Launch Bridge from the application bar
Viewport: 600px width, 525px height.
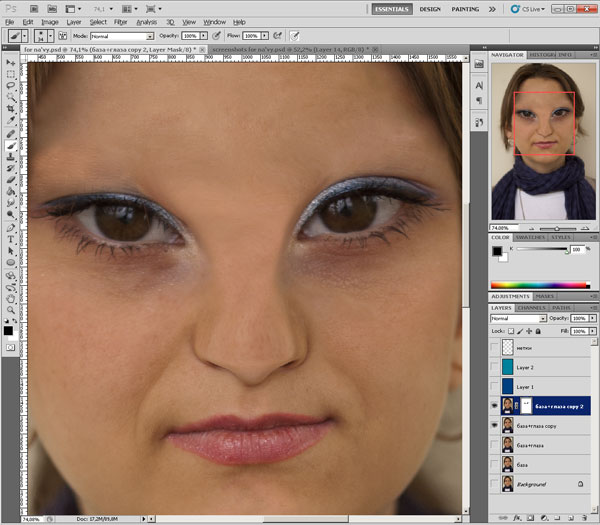32,7
